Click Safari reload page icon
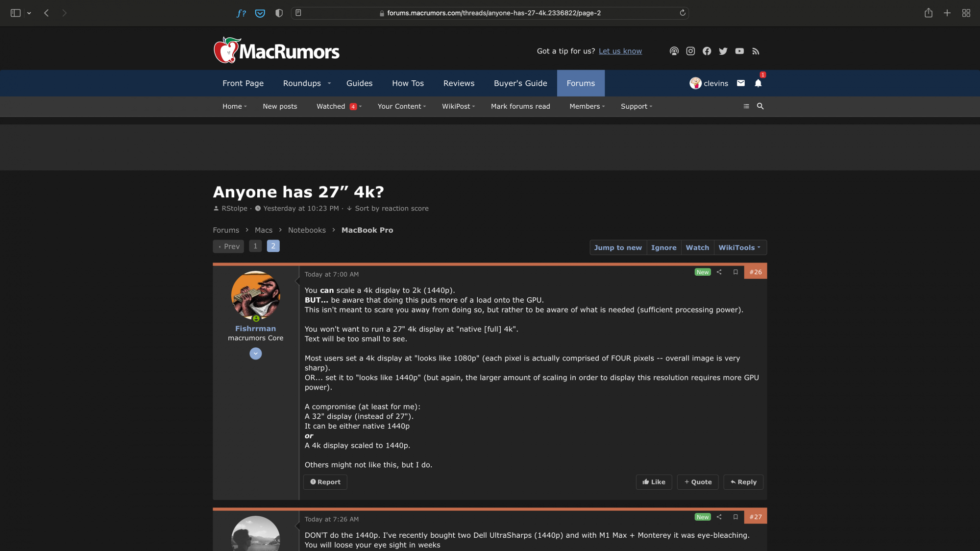Image resolution: width=980 pixels, height=551 pixels. 682,13
